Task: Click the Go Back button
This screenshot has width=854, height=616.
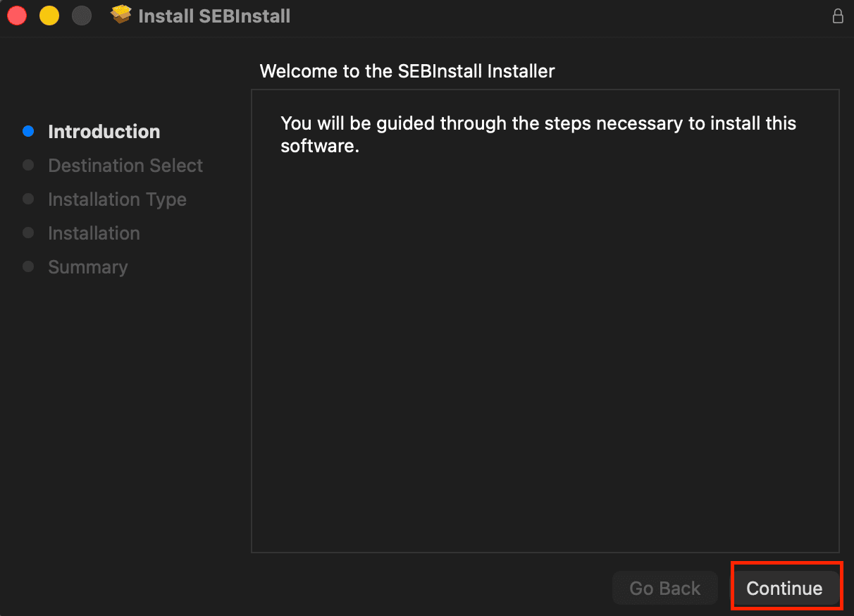Action: tap(664, 589)
